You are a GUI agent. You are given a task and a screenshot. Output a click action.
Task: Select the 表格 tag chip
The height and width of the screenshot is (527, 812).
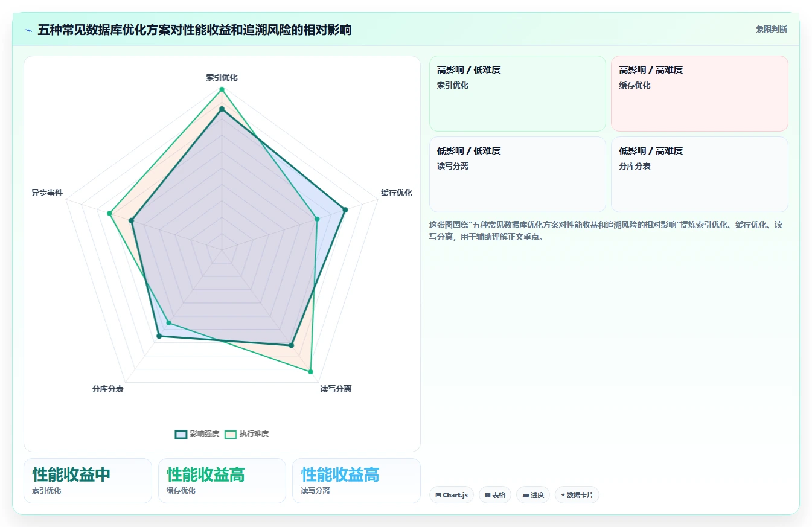click(x=495, y=495)
